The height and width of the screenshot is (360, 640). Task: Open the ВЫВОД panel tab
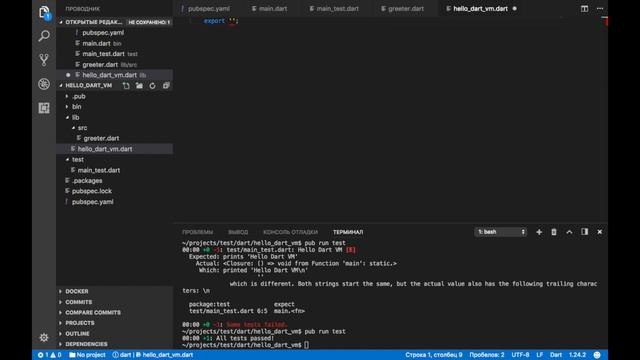pyautogui.click(x=238, y=232)
